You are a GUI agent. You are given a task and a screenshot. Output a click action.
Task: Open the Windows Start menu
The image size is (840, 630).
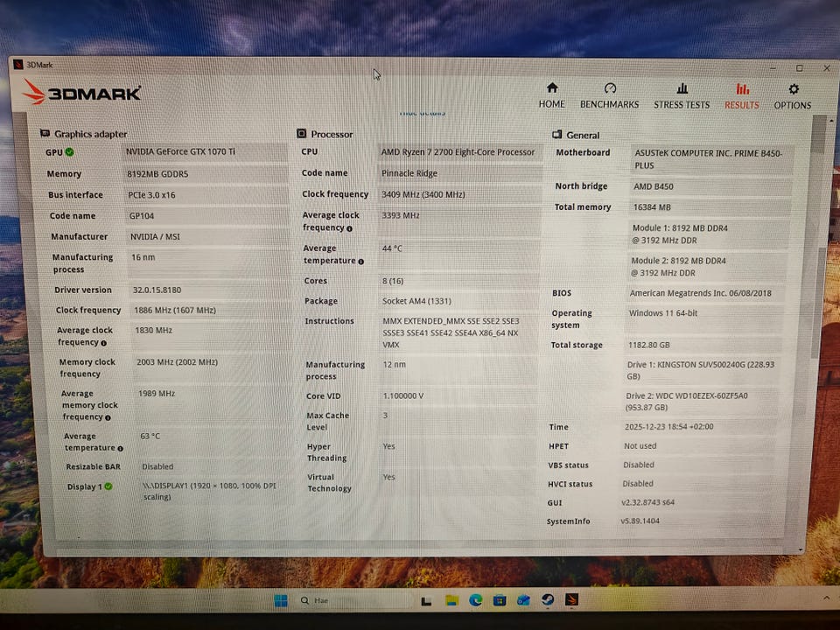point(281,600)
